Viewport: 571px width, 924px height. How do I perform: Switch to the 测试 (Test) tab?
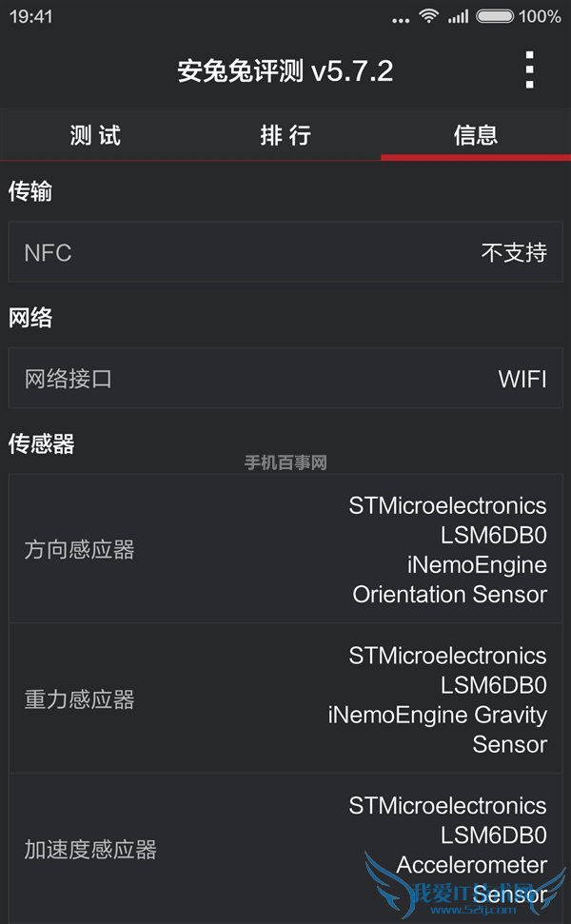tap(95, 135)
